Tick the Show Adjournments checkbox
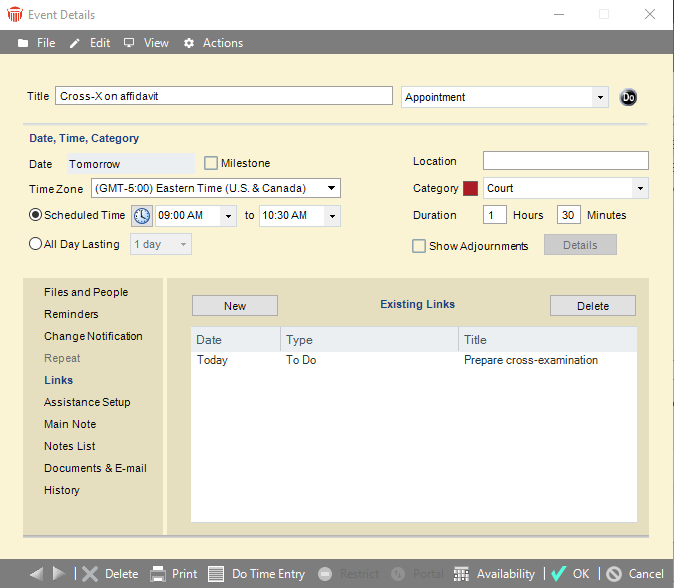The height and width of the screenshot is (588, 674). click(x=419, y=246)
